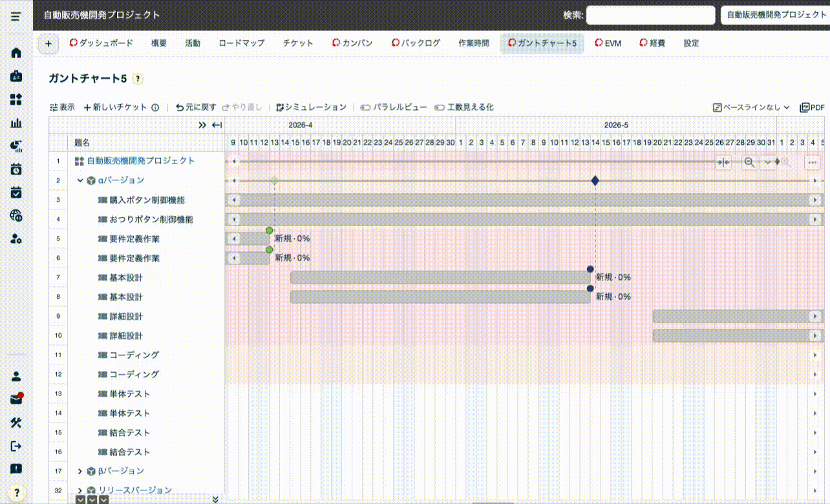Screen dimensions: 830x504
Task: Open the 自動販売機開発プロジェクト link in row 1
Action: (141, 161)
